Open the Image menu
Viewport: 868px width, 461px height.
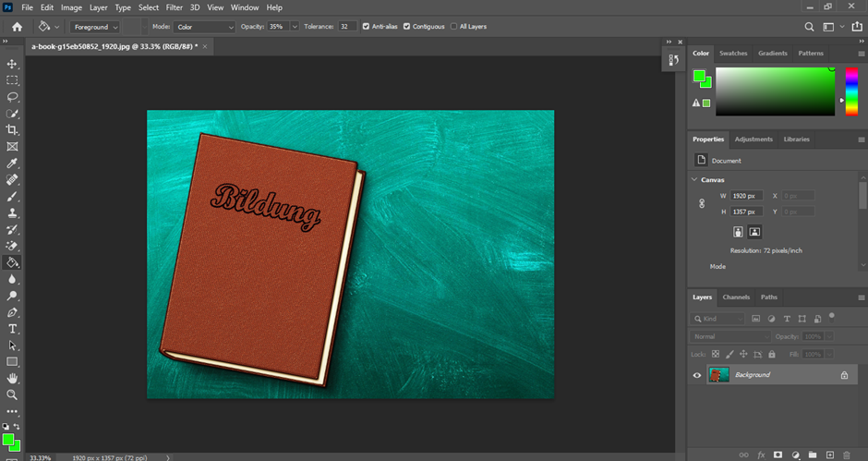(71, 7)
